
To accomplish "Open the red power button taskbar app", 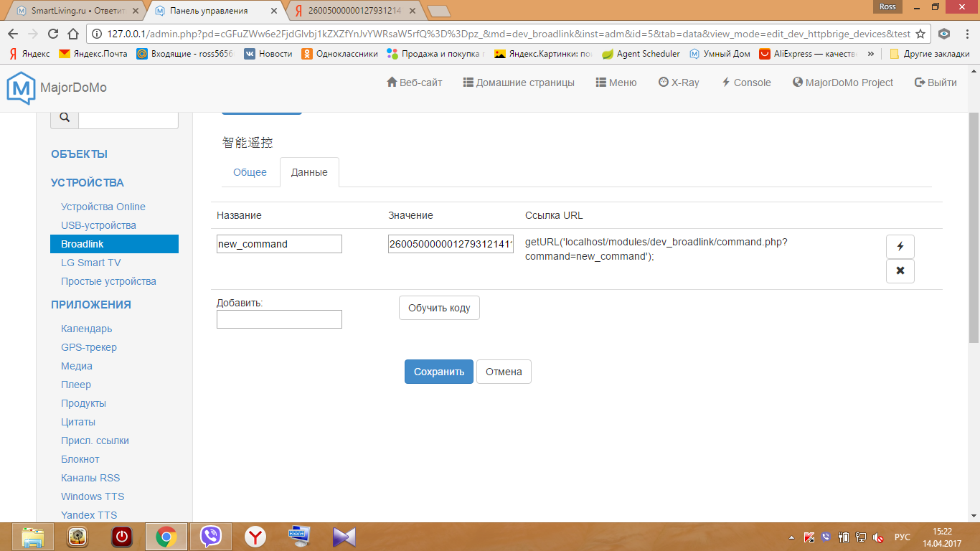I will 122,537.
